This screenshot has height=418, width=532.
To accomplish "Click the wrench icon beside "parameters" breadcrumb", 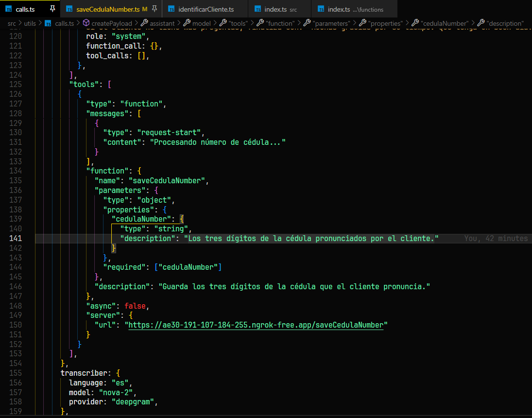I will pyautogui.click(x=307, y=23).
